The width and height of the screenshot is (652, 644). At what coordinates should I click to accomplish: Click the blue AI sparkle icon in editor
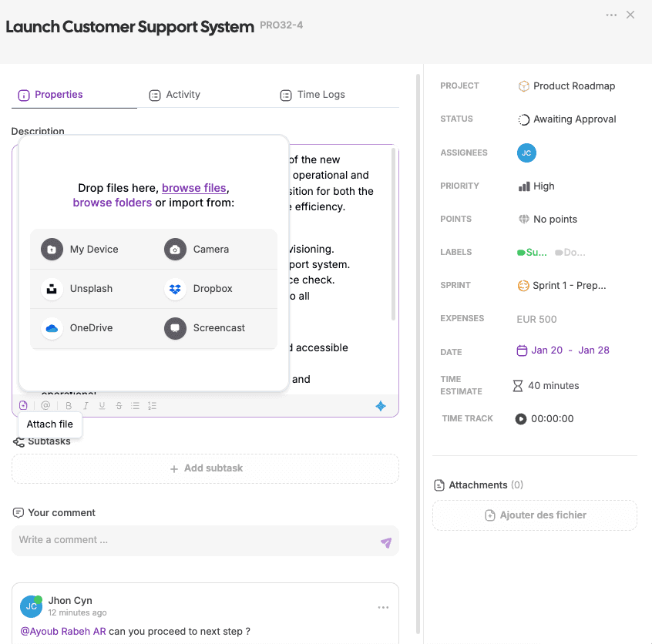381,406
